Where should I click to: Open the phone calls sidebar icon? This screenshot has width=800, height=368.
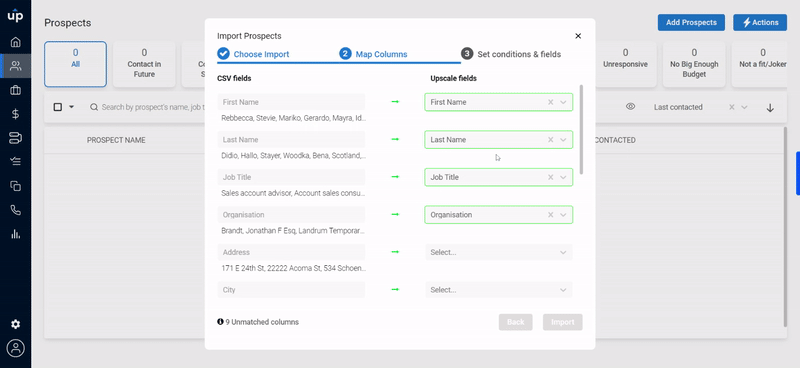(15, 210)
